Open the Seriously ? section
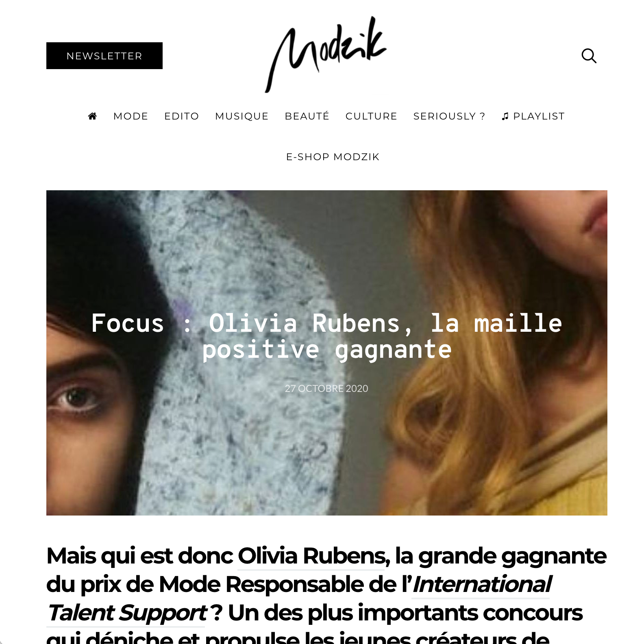This screenshot has height=644, width=644. click(449, 116)
